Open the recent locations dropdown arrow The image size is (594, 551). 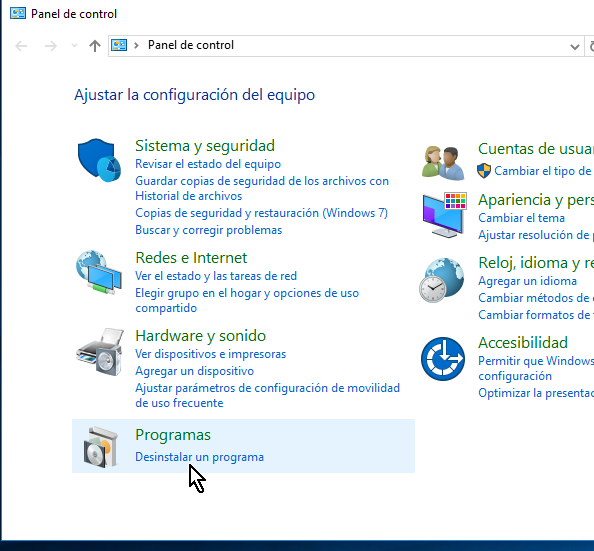(x=74, y=46)
